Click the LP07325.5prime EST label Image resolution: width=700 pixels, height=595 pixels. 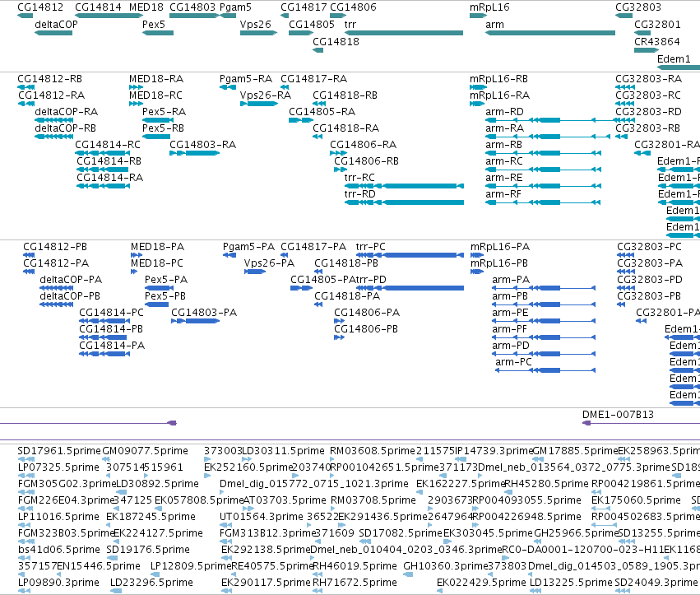pos(58,467)
